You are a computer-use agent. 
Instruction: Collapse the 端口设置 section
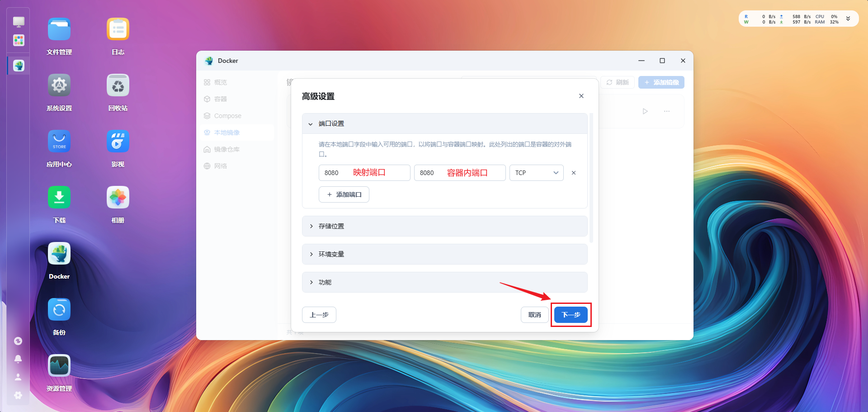tap(445, 123)
